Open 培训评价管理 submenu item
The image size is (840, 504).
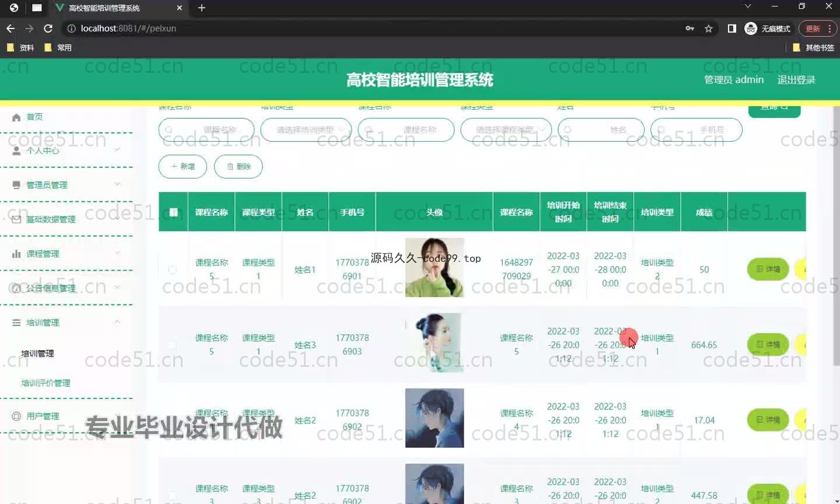(45, 383)
